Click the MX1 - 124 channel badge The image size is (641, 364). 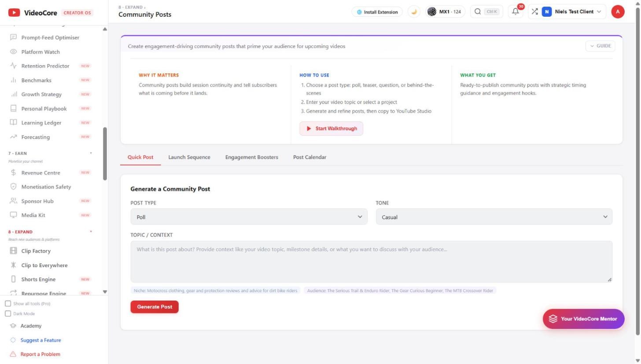(445, 12)
